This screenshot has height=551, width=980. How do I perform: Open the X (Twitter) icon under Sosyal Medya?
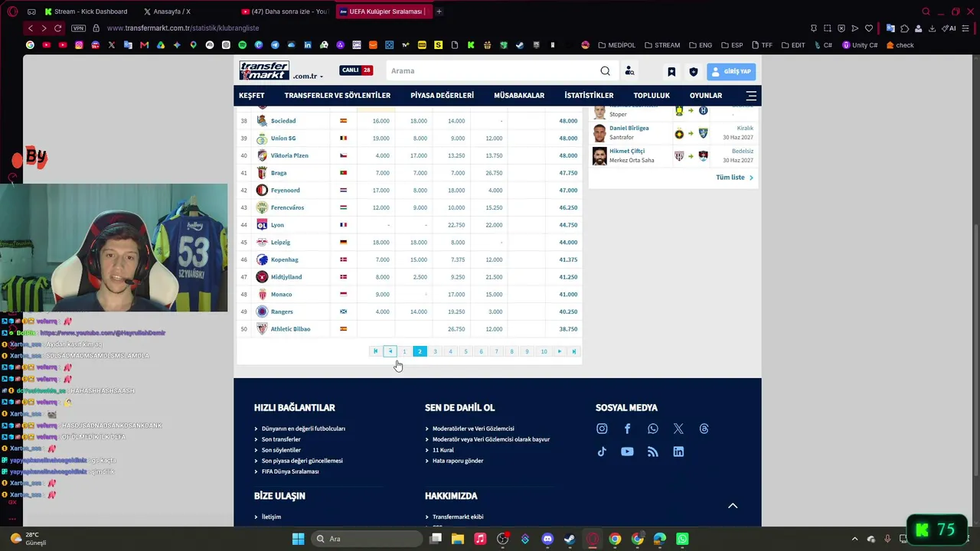pyautogui.click(x=678, y=429)
